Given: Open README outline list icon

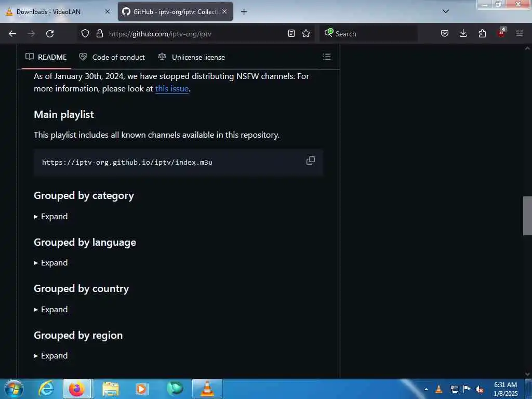Looking at the screenshot, I should pos(326,57).
